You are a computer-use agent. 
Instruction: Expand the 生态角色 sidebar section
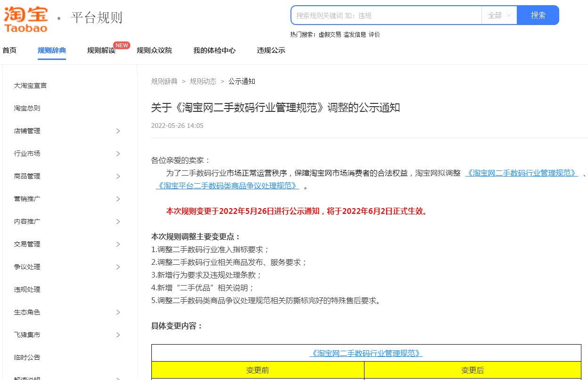[118, 312]
